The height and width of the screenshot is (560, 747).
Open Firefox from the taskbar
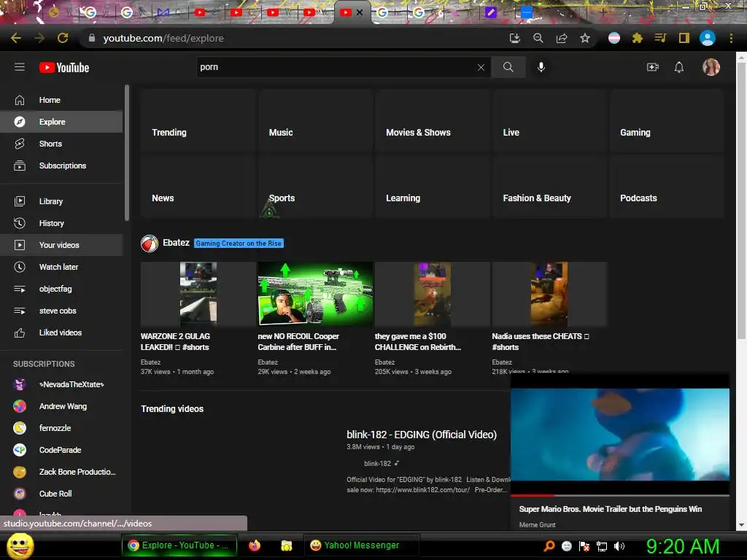255,545
